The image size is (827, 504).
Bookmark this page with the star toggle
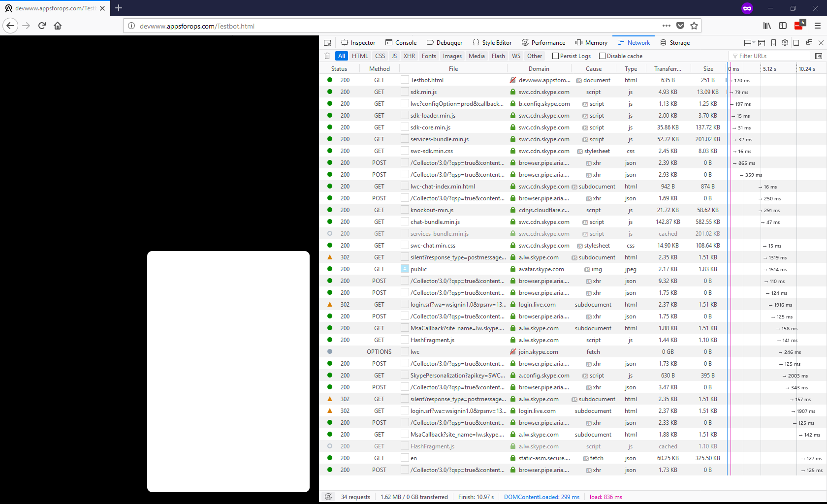(694, 26)
